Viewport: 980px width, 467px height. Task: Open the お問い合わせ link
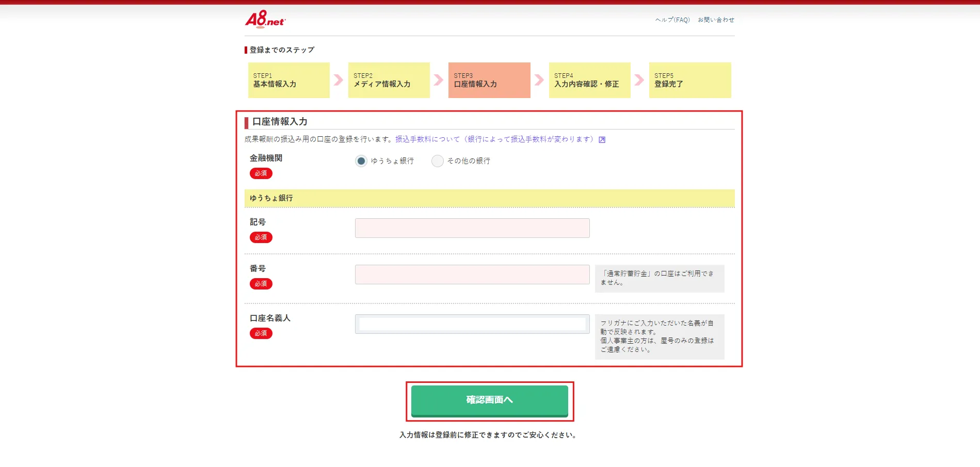pos(716,20)
